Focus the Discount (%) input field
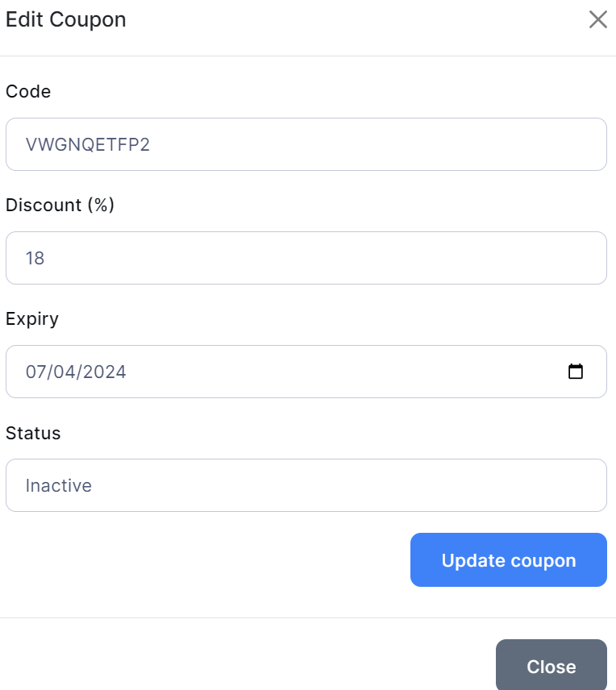 (x=306, y=258)
